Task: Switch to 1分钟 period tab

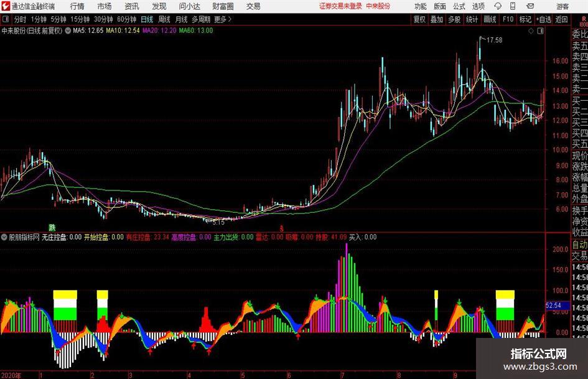Action: (38, 19)
